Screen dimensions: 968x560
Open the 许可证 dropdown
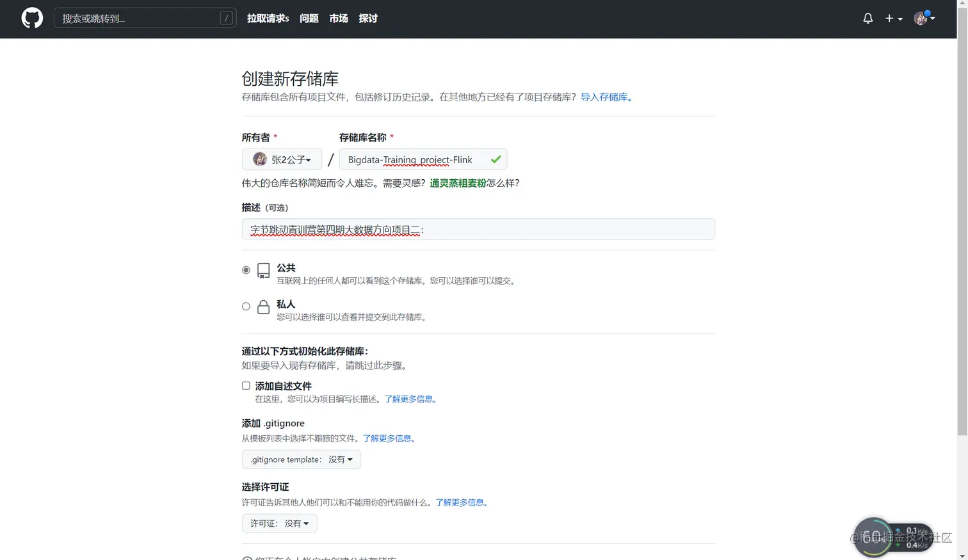pos(279,523)
